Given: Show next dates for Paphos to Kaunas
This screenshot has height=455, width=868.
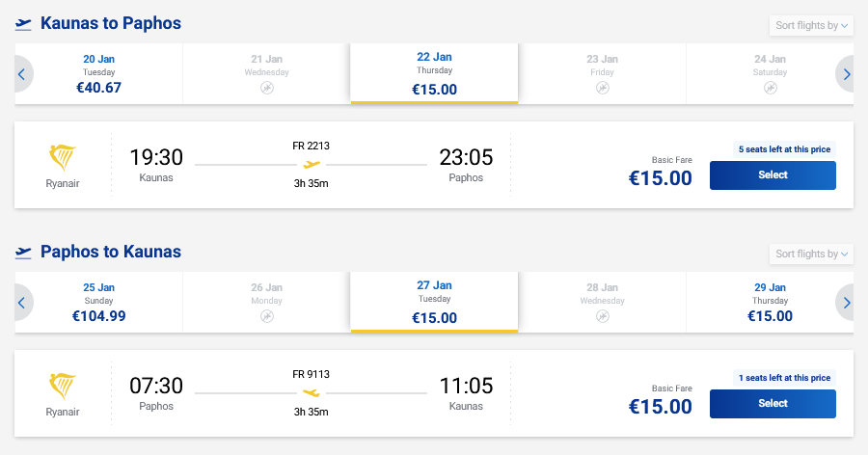Looking at the screenshot, I should [x=846, y=303].
